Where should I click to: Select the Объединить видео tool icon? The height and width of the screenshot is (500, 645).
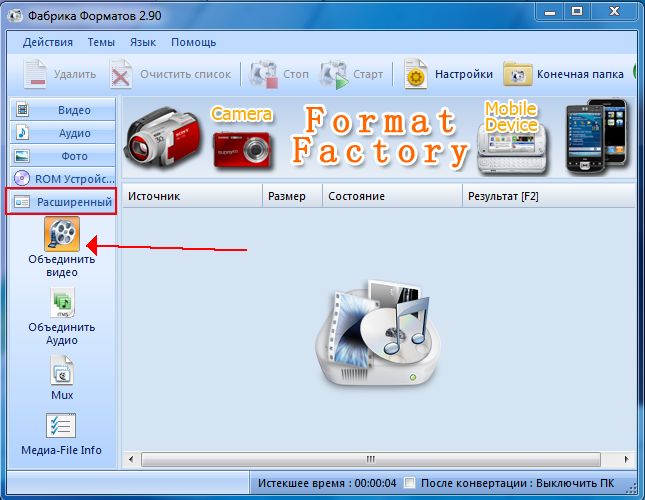tap(62, 234)
